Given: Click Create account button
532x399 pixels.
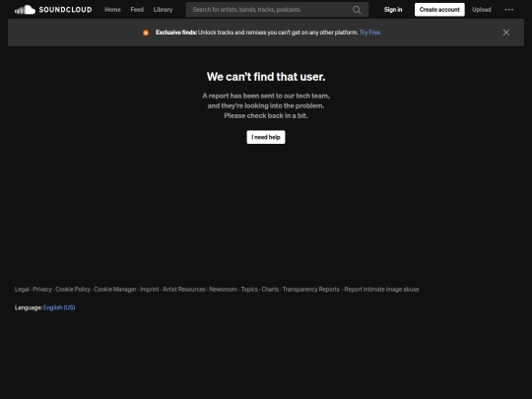Looking at the screenshot, I should click(x=439, y=10).
